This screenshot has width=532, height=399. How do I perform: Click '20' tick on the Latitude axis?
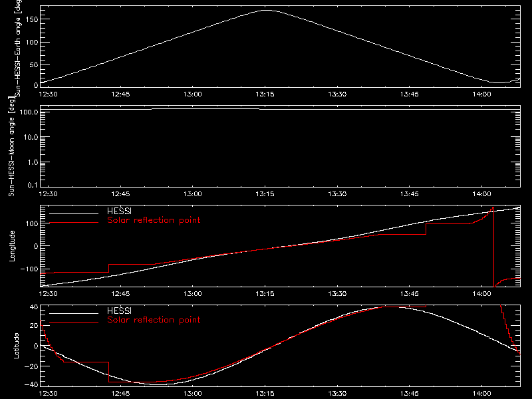(x=34, y=326)
